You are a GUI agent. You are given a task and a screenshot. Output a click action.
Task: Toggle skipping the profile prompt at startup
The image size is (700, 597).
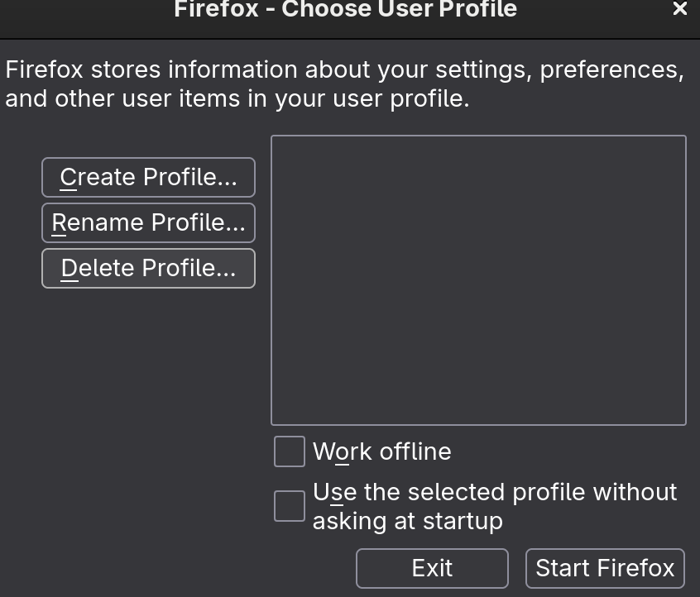click(x=290, y=506)
